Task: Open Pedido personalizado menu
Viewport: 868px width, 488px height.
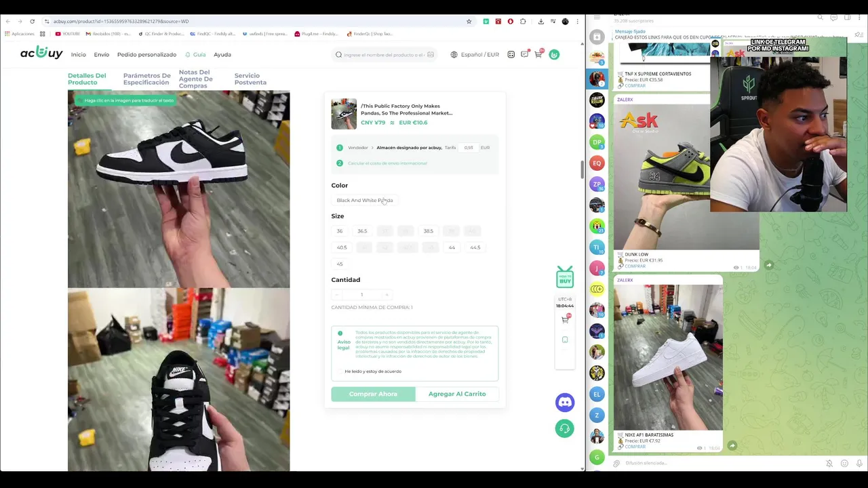Action: tap(146, 54)
